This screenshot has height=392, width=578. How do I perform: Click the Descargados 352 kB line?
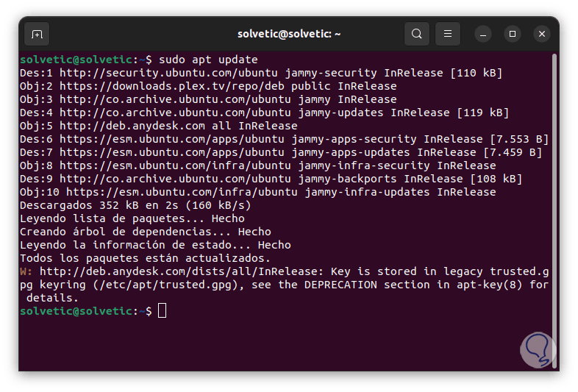pos(135,206)
